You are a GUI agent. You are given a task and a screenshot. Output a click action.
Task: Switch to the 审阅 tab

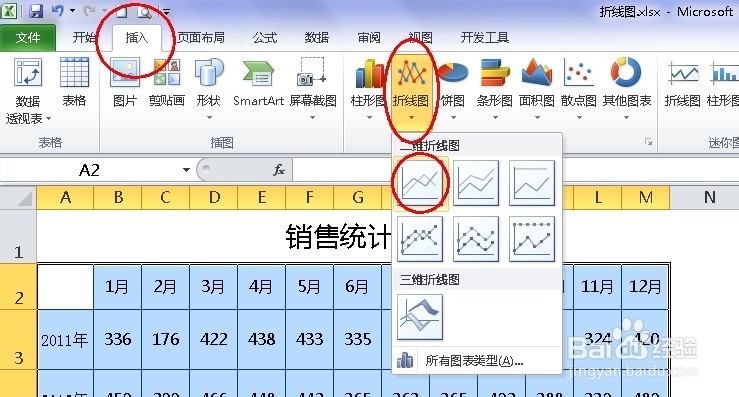point(369,38)
